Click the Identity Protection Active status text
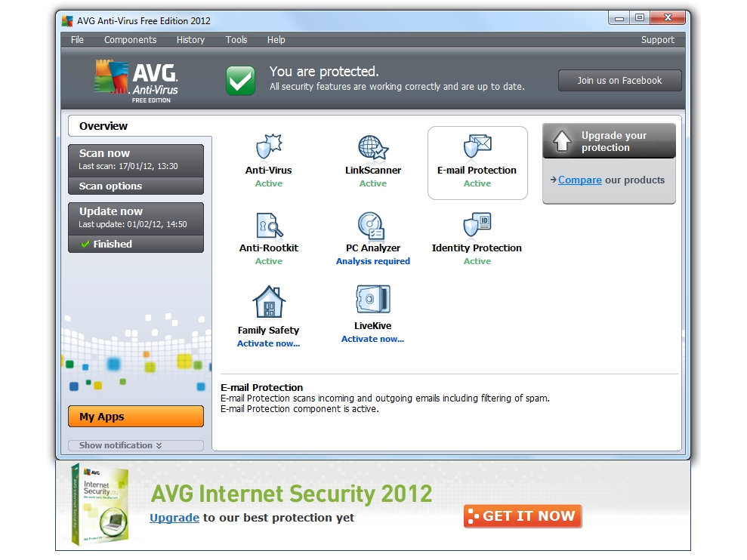This screenshot has width=747, height=560. [x=477, y=261]
